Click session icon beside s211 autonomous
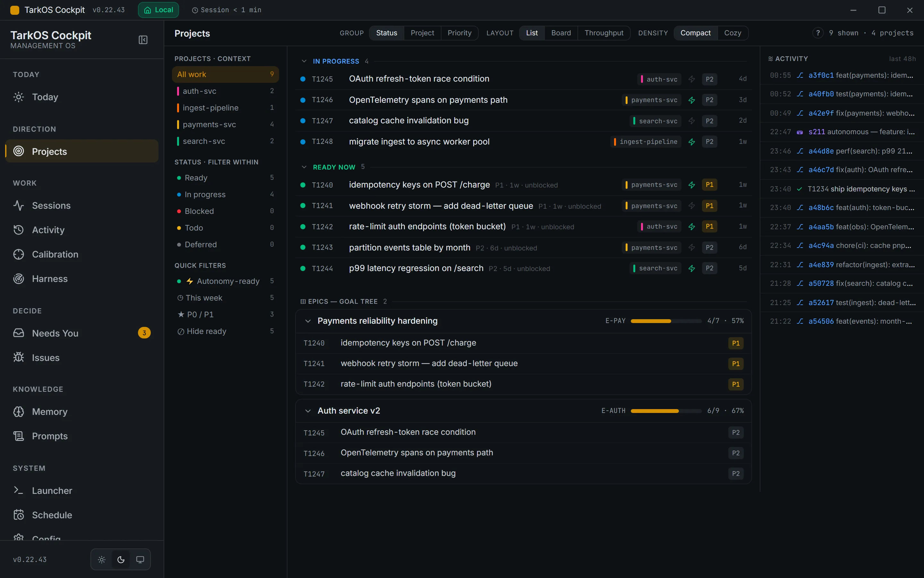The width and height of the screenshot is (924, 578). tap(800, 132)
